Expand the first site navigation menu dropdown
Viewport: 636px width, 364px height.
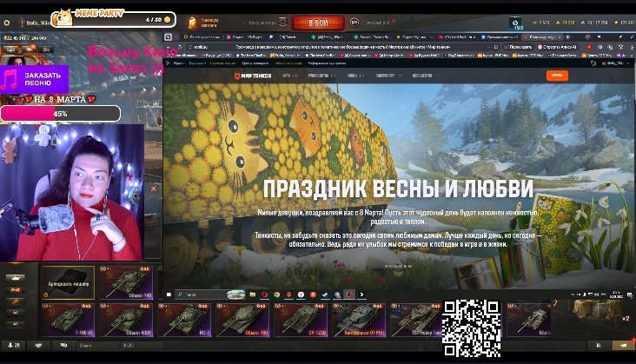click(x=289, y=76)
